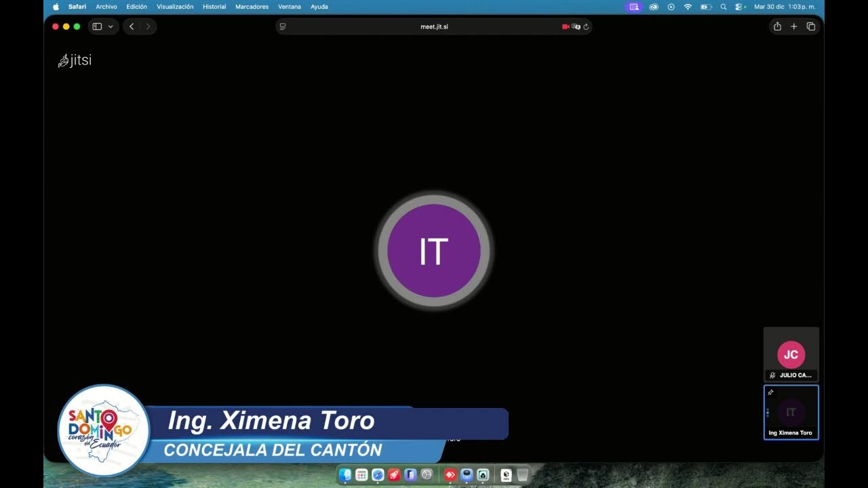Open Finder from the Dock
868x488 pixels.
pos(345,475)
